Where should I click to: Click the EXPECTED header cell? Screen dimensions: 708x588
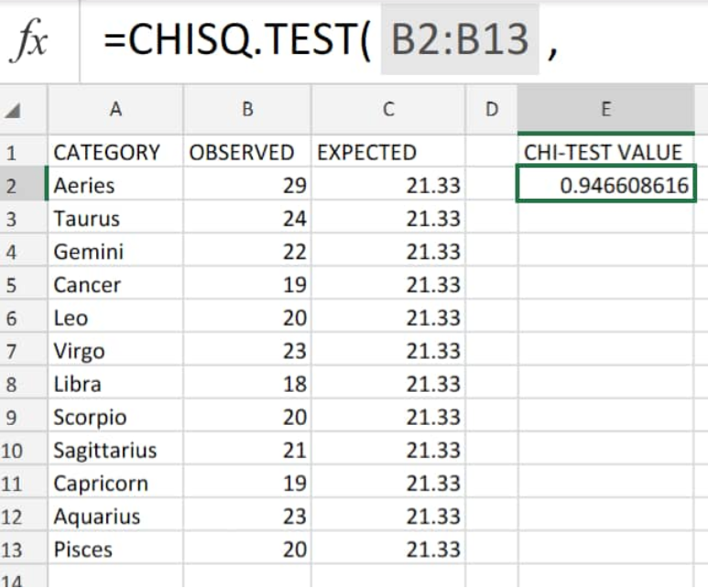coord(388,152)
